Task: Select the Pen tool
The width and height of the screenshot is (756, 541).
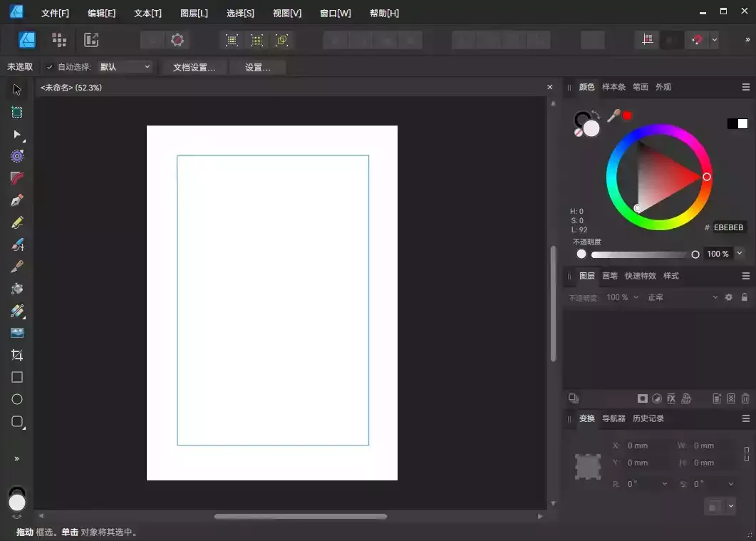Action: [x=17, y=200]
